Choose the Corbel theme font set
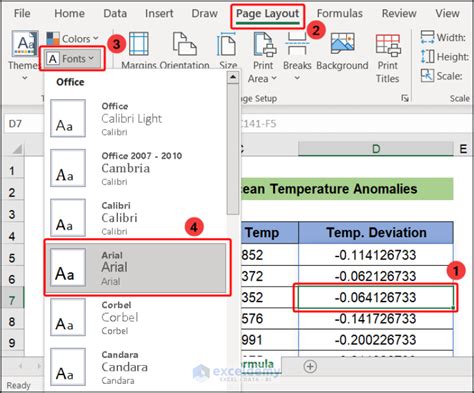Viewport: 474px width, 393px height. point(136,317)
